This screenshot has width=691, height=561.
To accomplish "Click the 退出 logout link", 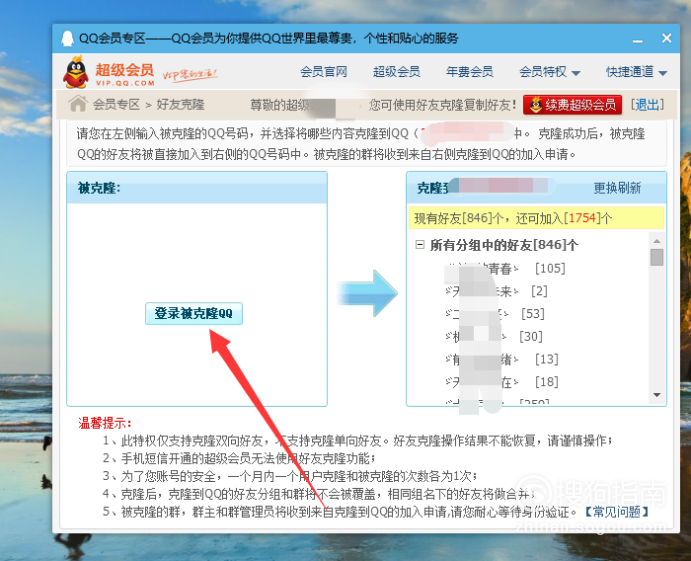I will point(647,104).
